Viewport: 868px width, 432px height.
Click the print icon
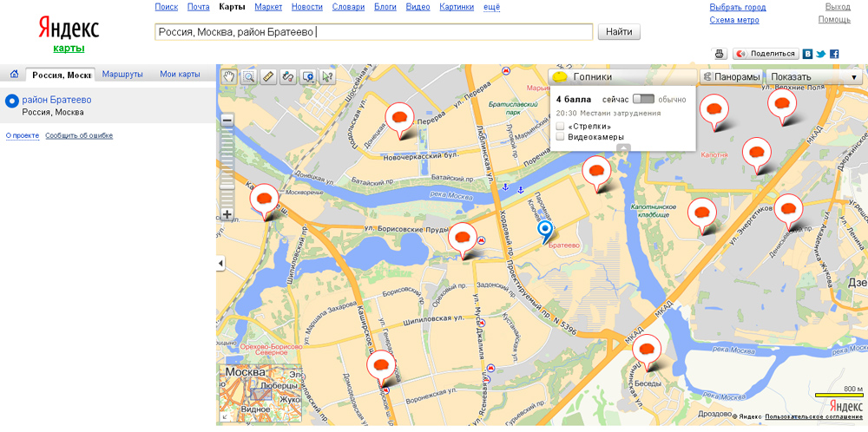(720, 54)
